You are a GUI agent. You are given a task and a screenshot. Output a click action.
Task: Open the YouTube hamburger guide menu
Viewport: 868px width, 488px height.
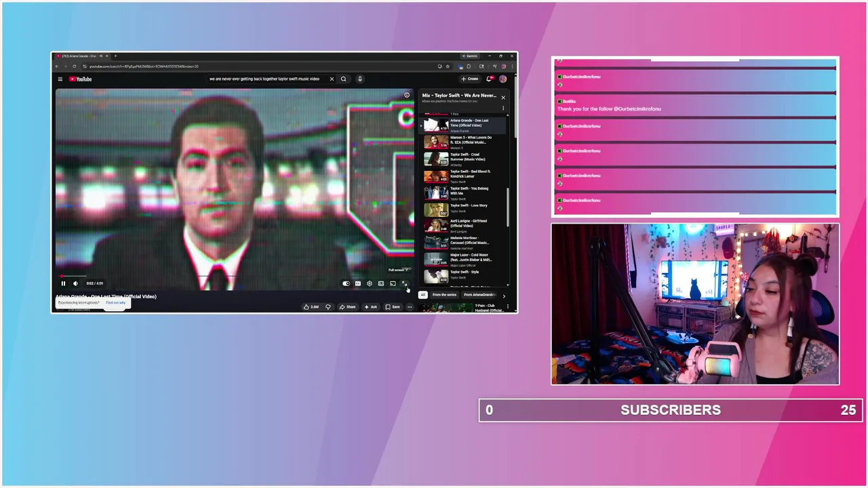click(x=60, y=79)
